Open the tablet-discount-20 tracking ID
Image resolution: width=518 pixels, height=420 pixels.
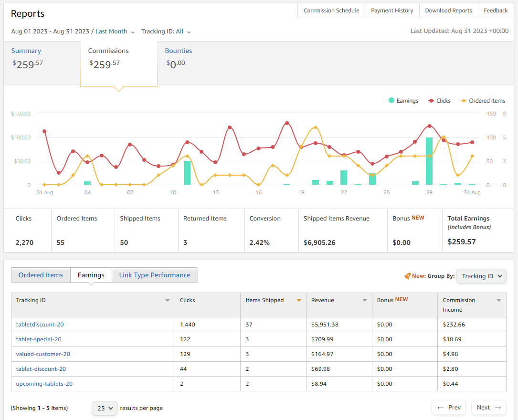41,369
